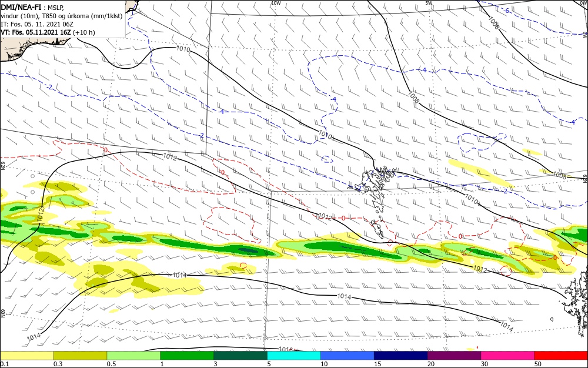Viewport: 588px width, 368px height.
Task: Click legend value '0.3'
Action: [x=58, y=364]
